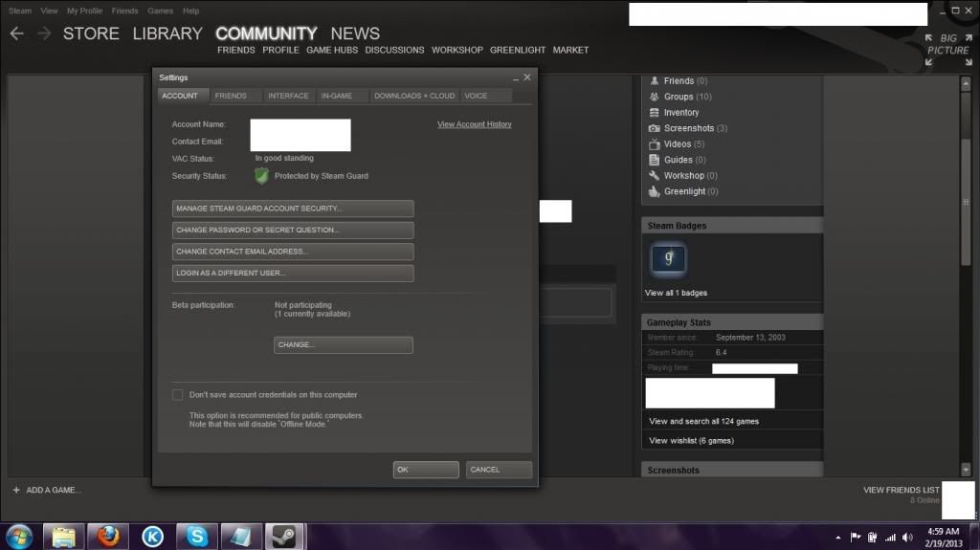Viewport: 980px width, 550px height.
Task: Click the plus icon for Add a Game
Action: click(16, 490)
